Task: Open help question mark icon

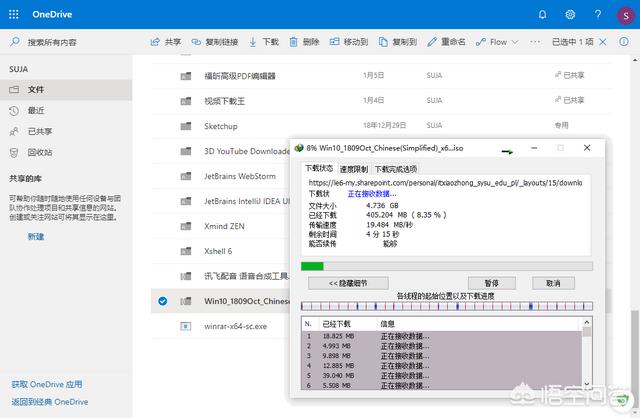Action: [x=598, y=15]
